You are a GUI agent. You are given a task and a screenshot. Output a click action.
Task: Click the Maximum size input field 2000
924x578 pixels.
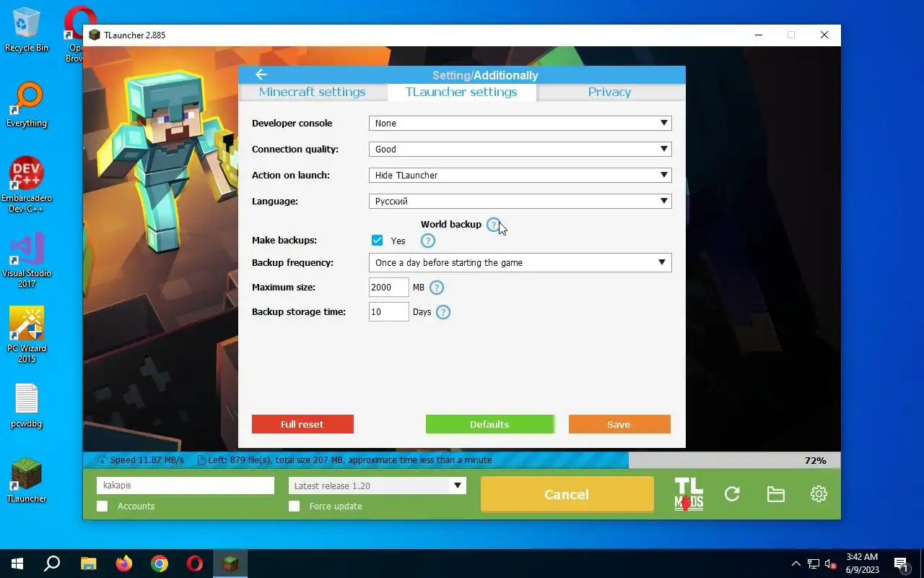pyautogui.click(x=389, y=288)
